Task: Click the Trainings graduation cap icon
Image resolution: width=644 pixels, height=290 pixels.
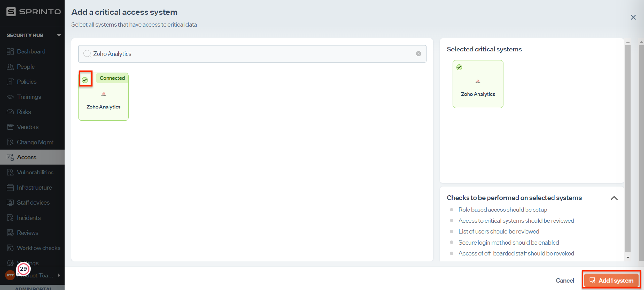Action: pyautogui.click(x=10, y=97)
